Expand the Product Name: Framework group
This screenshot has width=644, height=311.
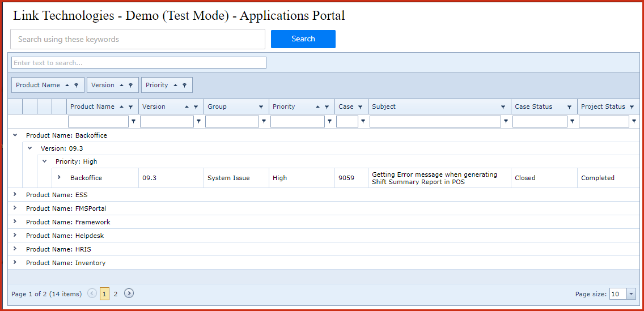coord(15,221)
